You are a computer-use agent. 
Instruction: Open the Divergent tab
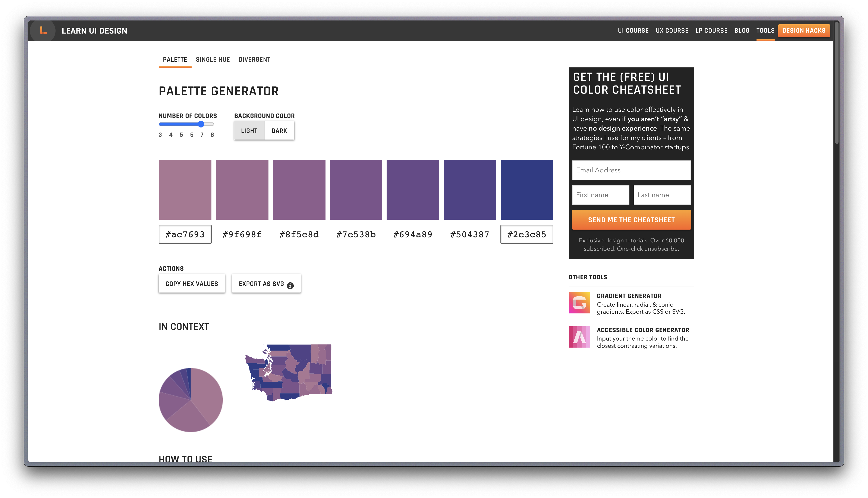pos(254,60)
